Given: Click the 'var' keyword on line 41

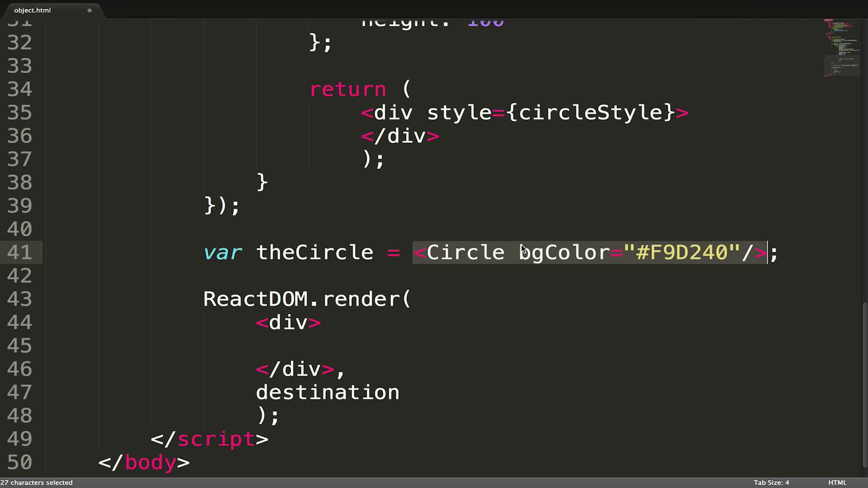Looking at the screenshot, I should tap(222, 252).
